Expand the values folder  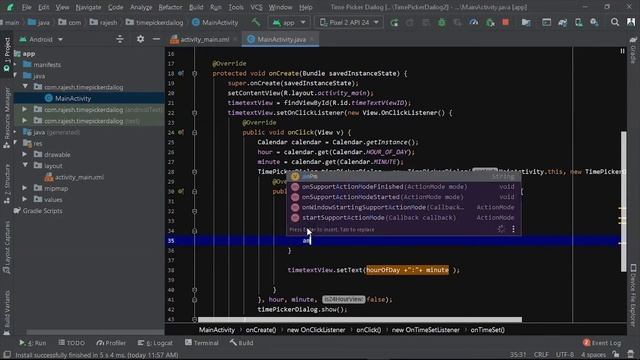point(25,199)
